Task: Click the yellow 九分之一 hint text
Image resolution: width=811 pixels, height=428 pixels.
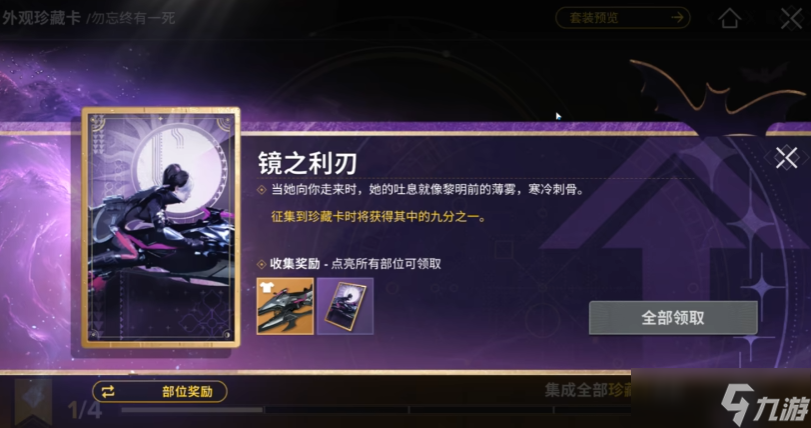Action: pos(378,217)
